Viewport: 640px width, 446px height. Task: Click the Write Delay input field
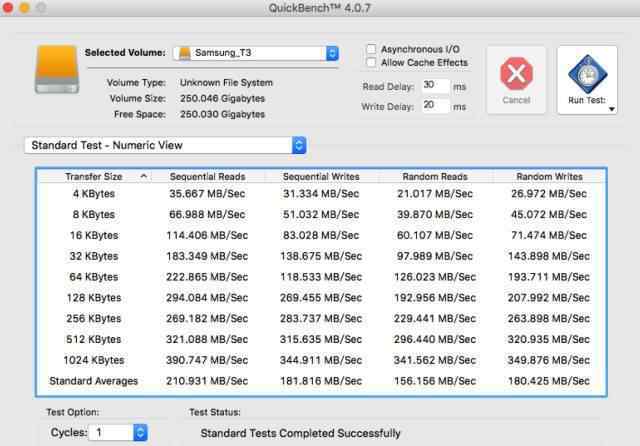point(435,105)
